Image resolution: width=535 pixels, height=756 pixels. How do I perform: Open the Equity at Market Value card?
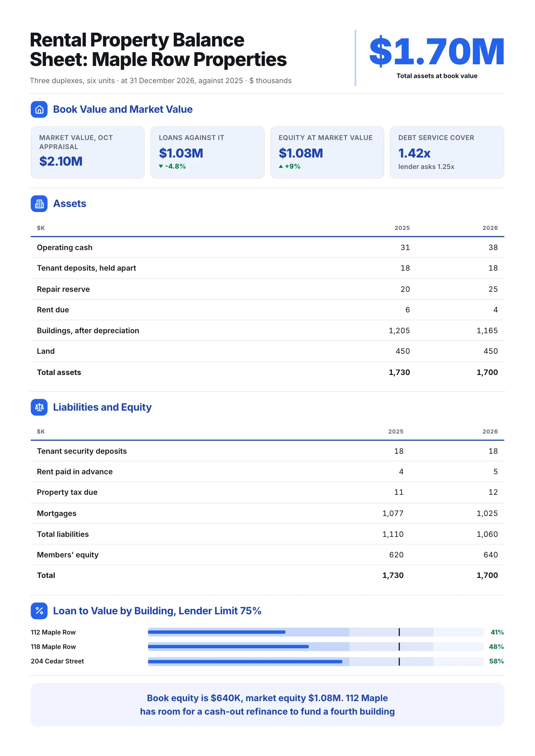[327, 152]
